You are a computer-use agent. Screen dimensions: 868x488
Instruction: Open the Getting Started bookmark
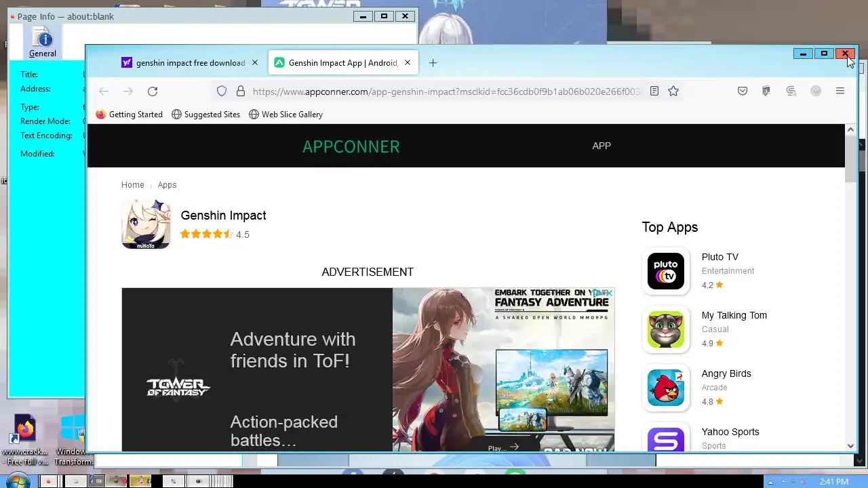coord(130,115)
